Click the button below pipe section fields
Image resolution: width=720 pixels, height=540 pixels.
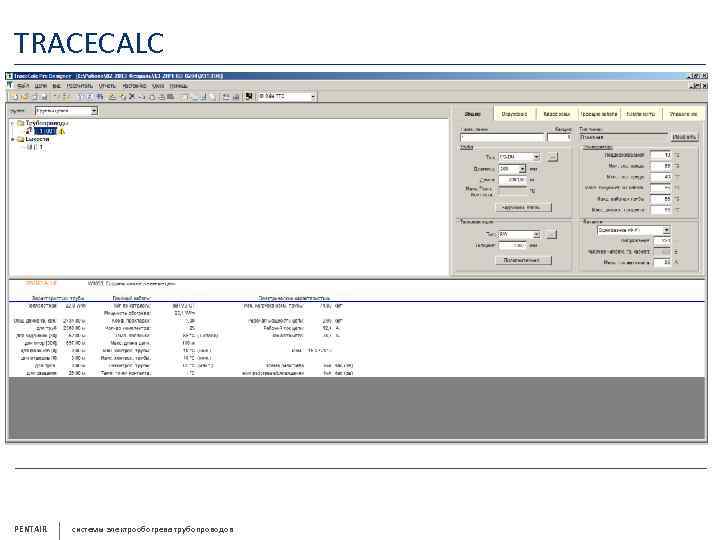pos(523,208)
